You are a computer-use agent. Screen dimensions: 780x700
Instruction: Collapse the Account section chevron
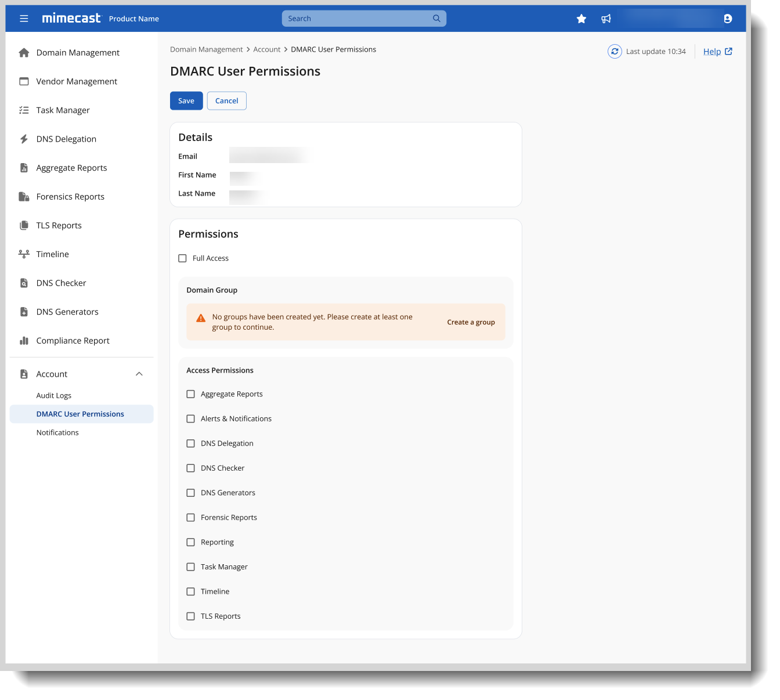point(139,374)
